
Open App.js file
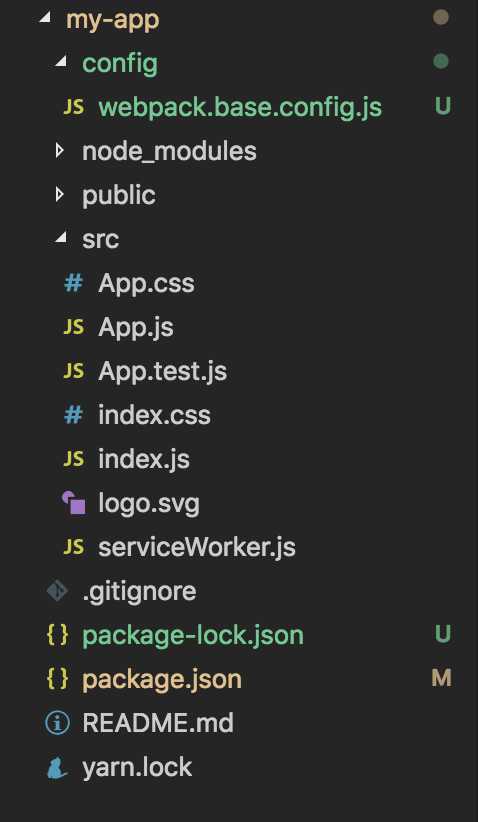(x=136, y=328)
